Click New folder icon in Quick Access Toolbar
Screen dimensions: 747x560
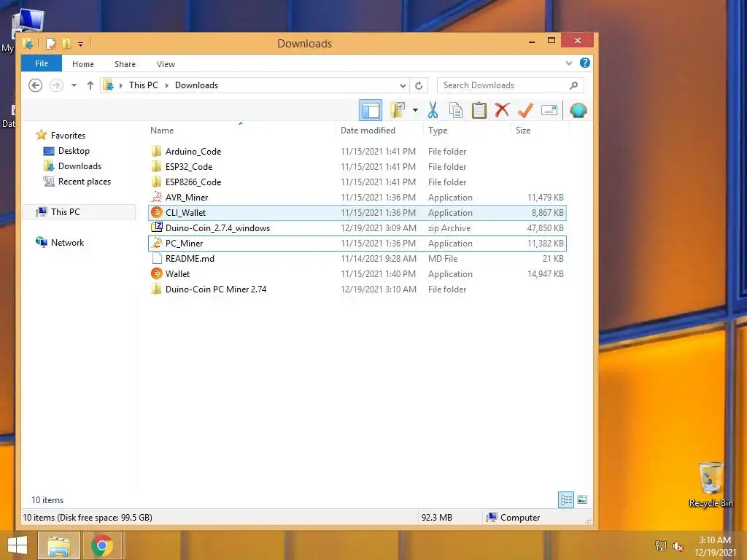[x=66, y=44]
